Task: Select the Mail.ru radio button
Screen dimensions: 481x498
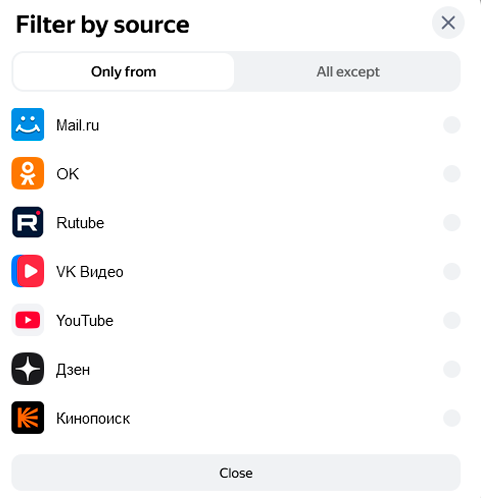Action: (452, 125)
